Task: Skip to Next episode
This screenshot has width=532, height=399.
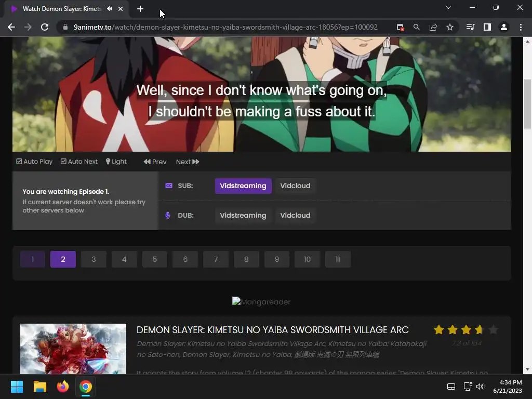Action: click(187, 162)
